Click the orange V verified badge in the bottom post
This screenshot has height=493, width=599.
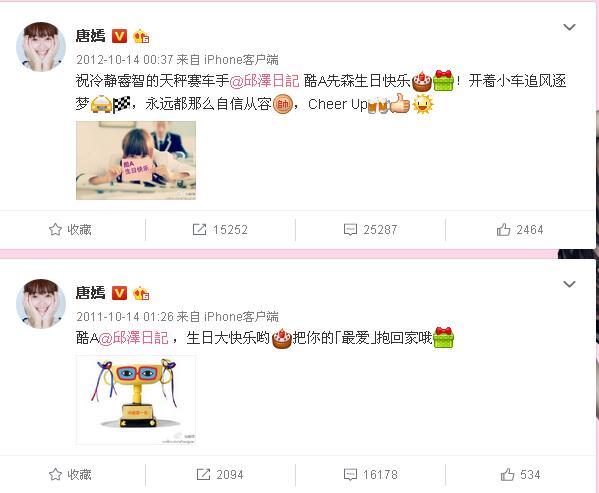[120, 293]
